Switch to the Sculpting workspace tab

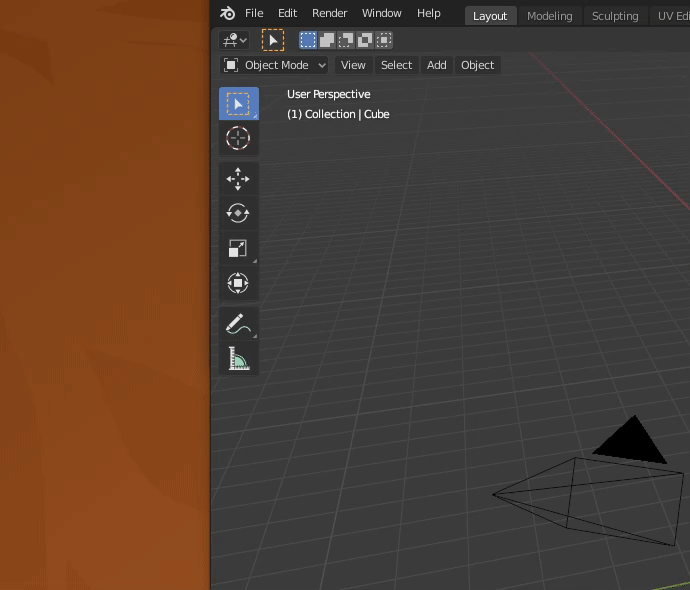pos(615,16)
